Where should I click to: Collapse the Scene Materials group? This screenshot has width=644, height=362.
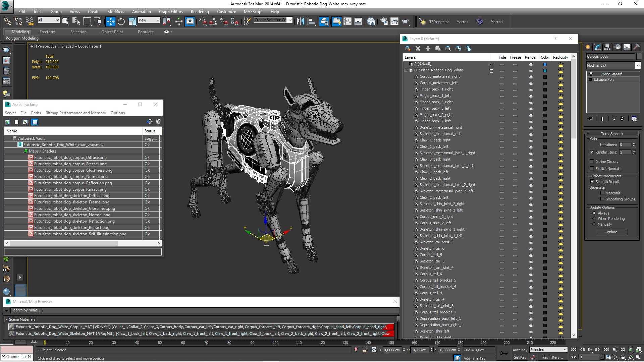point(6,320)
